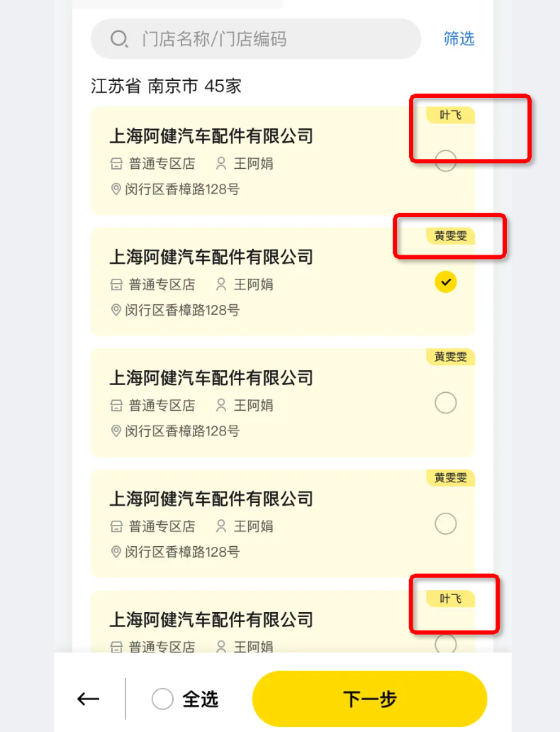560x732 pixels.
Task: Open the third store card's company name
Action: point(211,377)
